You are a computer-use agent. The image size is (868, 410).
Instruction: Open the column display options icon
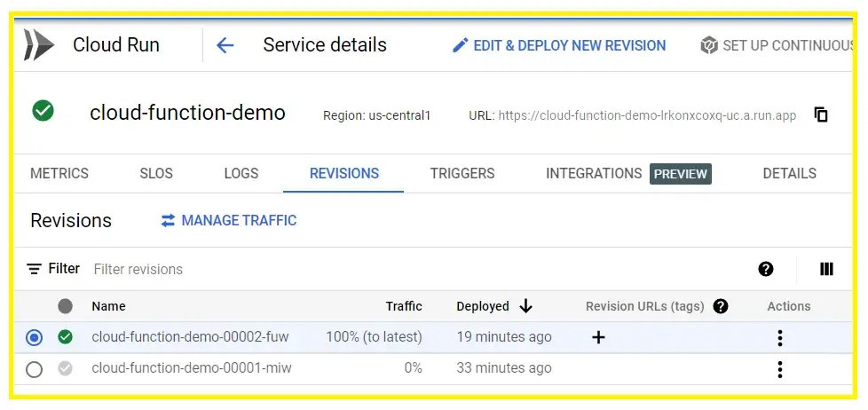pos(826,269)
